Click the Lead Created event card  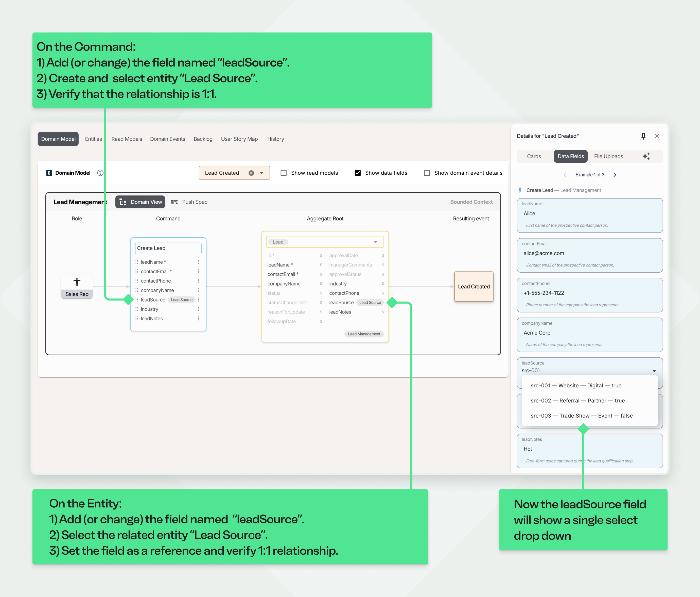point(474,286)
